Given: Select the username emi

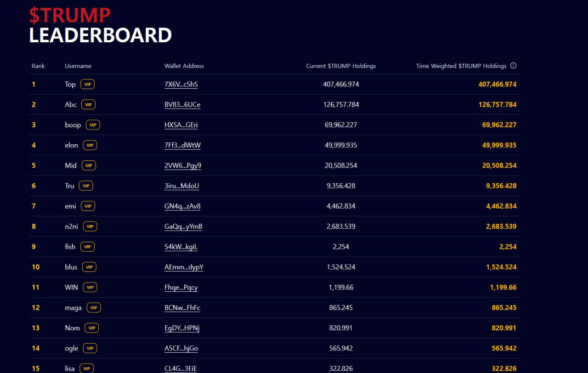Looking at the screenshot, I should tap(71, 206).
